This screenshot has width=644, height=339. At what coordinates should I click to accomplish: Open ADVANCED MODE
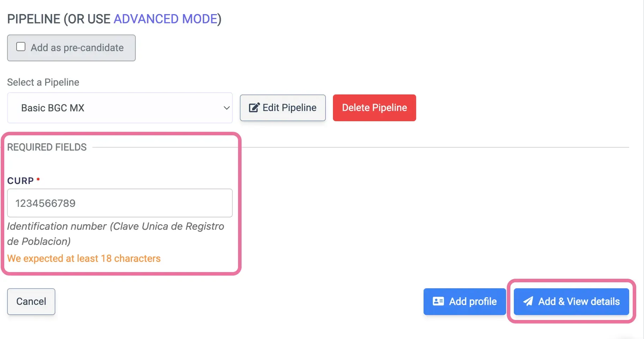(166, 19)
